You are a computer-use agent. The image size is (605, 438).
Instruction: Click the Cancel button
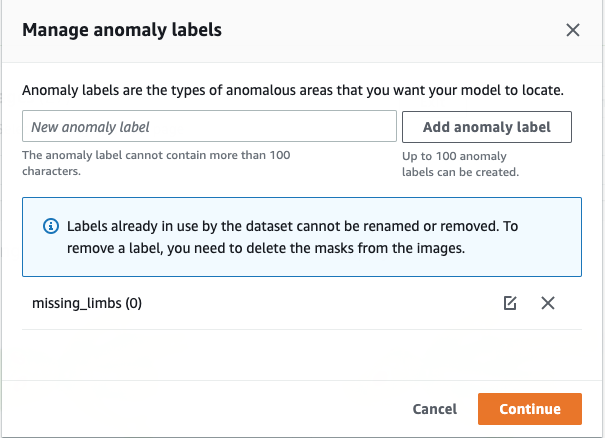pyautogui.click(x=434, y=408)
